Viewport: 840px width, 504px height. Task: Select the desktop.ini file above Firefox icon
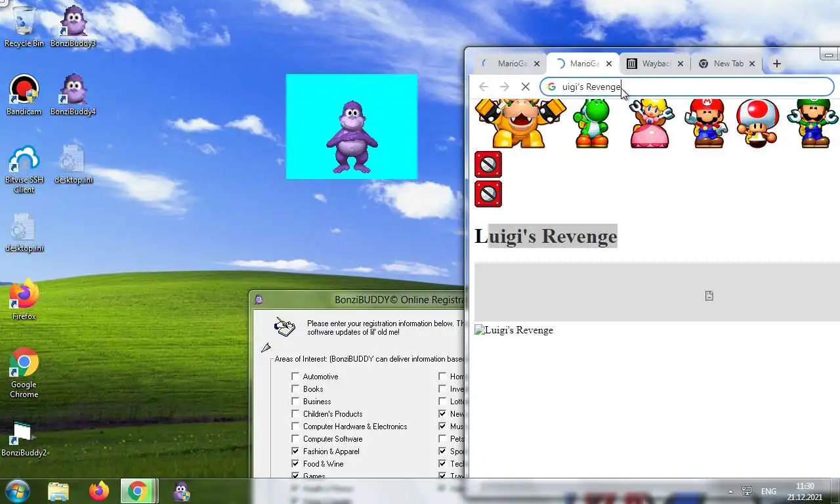pos(24,231)
